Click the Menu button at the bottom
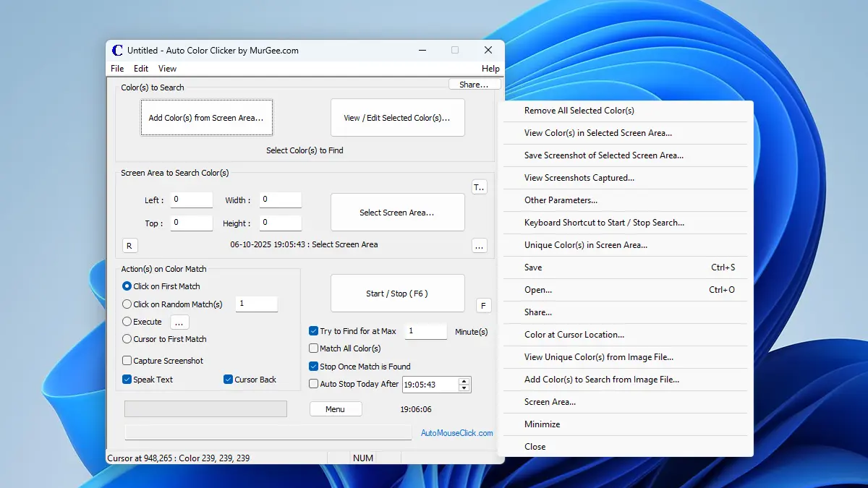 (335, 409)
